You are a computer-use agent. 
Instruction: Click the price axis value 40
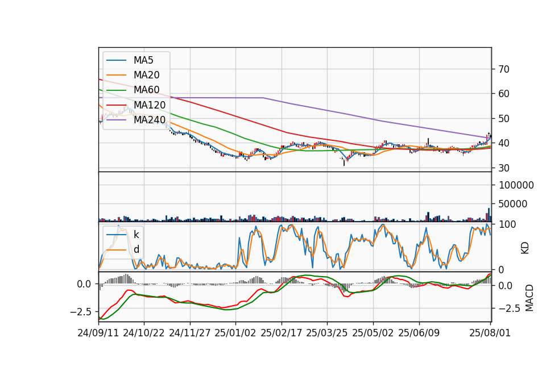point(504,143)
